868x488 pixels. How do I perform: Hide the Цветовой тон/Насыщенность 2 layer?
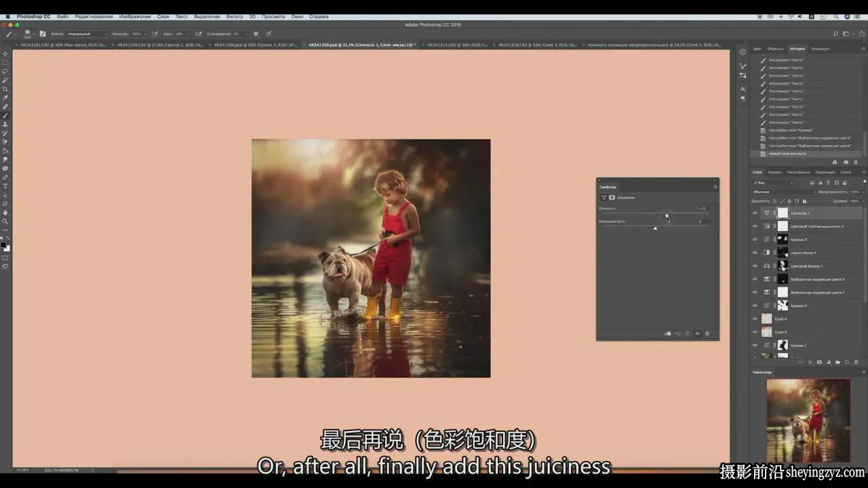pos(755,226)
